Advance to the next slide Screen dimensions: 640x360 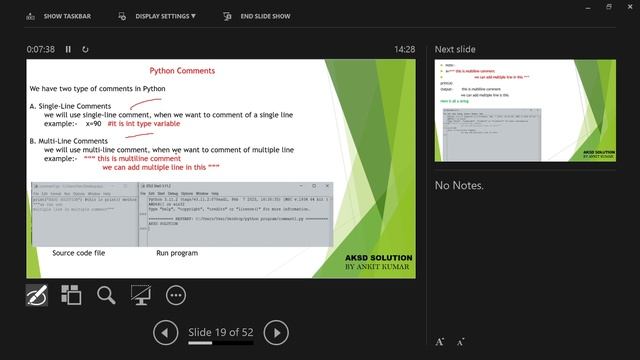click(276, 333)
